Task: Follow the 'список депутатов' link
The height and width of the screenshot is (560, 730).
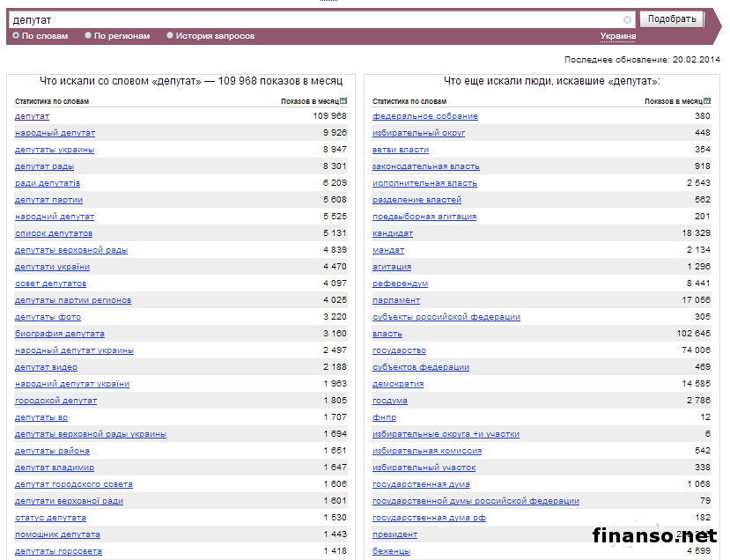Action: coord(53,233)
